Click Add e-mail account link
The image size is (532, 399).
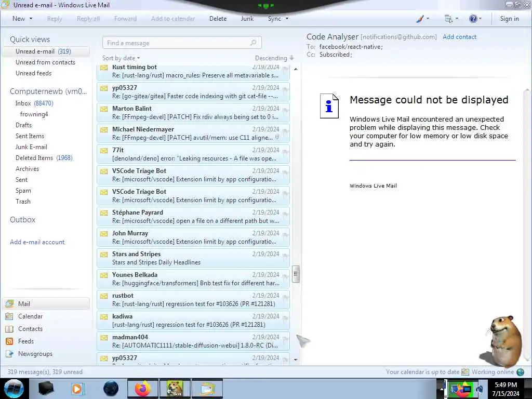click(37, 242)
